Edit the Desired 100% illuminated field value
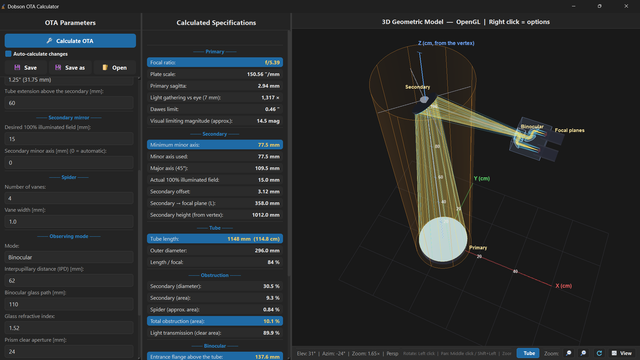The image size is (640, 360). pyautogui.click(x=69, y=139)
